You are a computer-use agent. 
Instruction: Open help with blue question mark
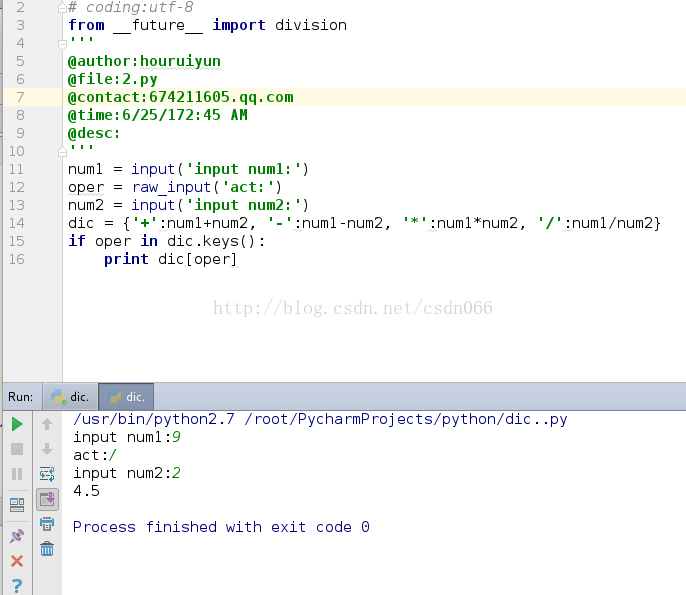click(17, 585)
